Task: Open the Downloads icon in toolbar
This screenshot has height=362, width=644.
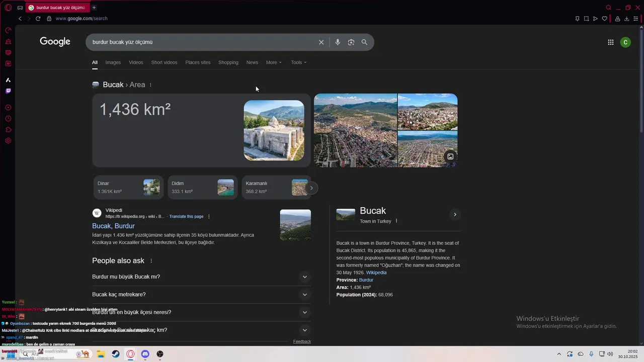Action: [x=626, y=19]
